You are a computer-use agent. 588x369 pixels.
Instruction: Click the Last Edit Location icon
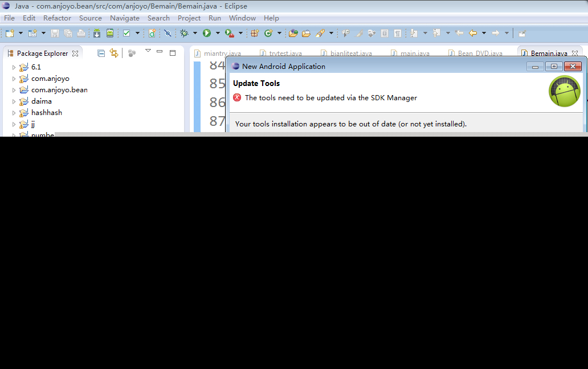tap(459, 34)
